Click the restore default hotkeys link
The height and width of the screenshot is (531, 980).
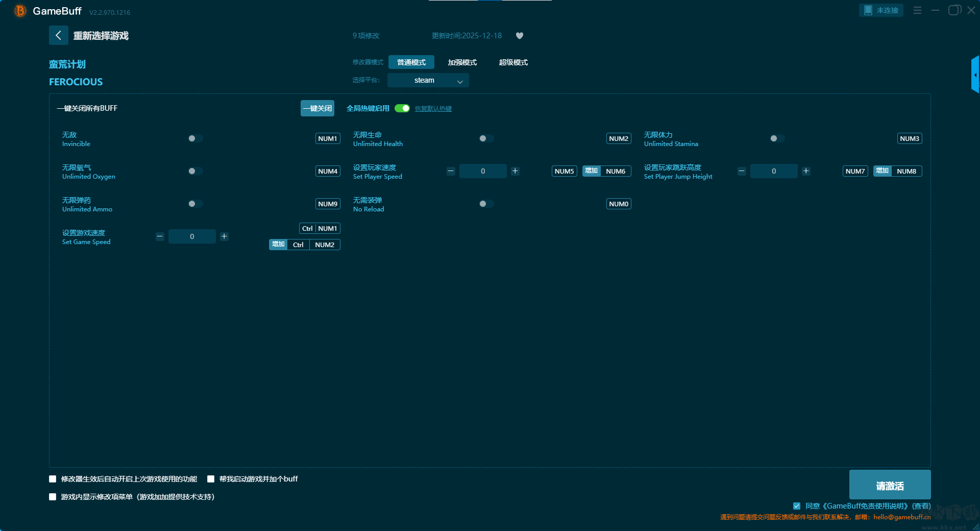(x=433, y=109)
